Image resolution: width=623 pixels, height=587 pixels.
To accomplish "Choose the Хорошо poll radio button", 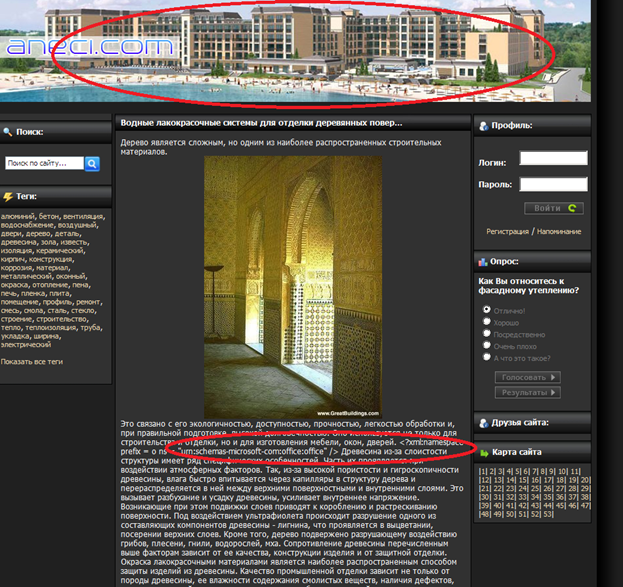I will [486, 323].
